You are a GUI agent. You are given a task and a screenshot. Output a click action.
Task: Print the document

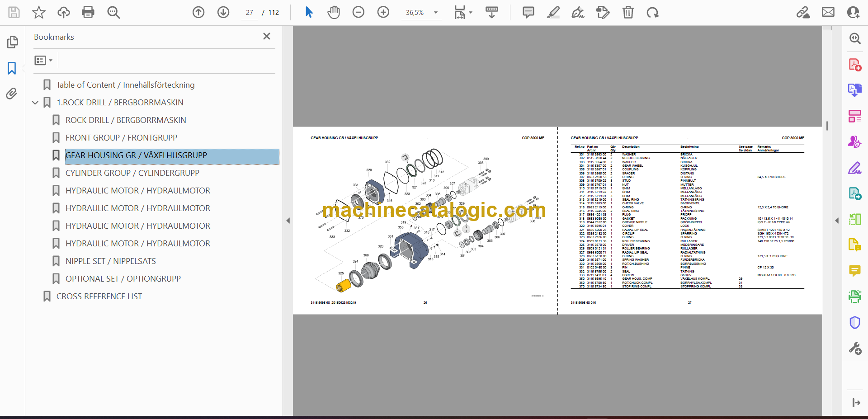(x=88, y=12)
